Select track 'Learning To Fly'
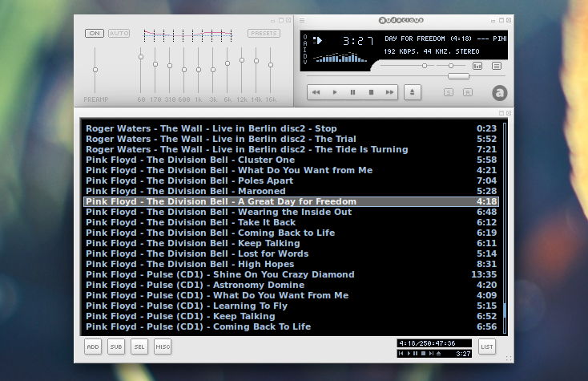Image resolution: width=588 pixels, height=381 pixels. click(291, 306)
